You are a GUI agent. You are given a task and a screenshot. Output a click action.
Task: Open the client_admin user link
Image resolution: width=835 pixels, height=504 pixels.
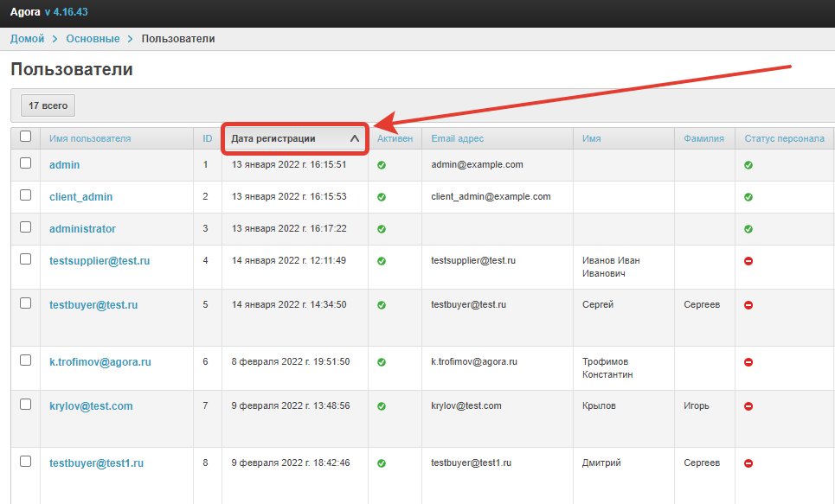coord(80,197)
